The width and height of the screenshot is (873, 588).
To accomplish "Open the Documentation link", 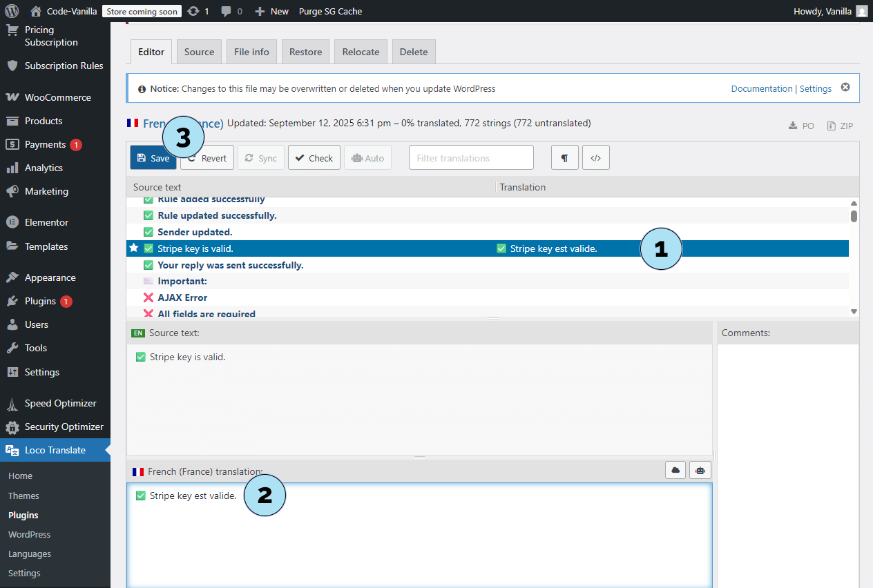I will [x=761, y=88].
